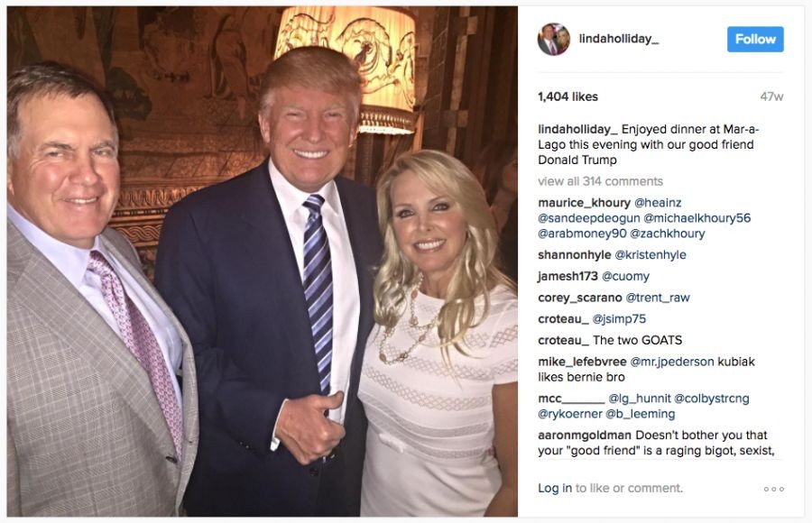Open the @michaelkhoury56 mention
The image size is (812, 523).
click(x=697, y=218)
